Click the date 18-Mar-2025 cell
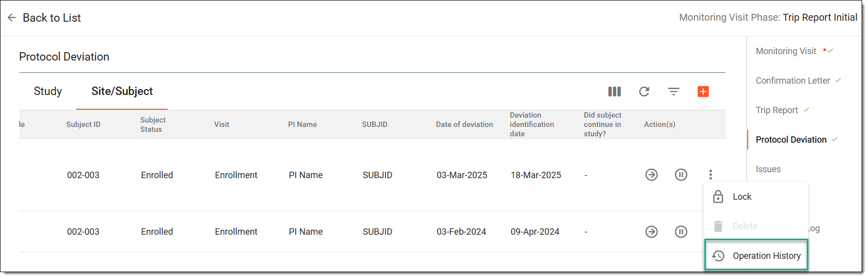 tap(536, 175)
